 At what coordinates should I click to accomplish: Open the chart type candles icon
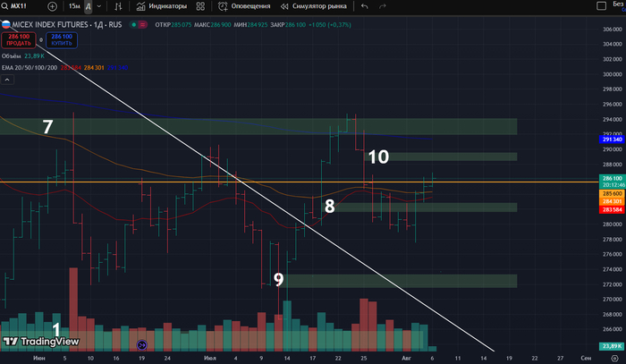click(x=120, y=5)
